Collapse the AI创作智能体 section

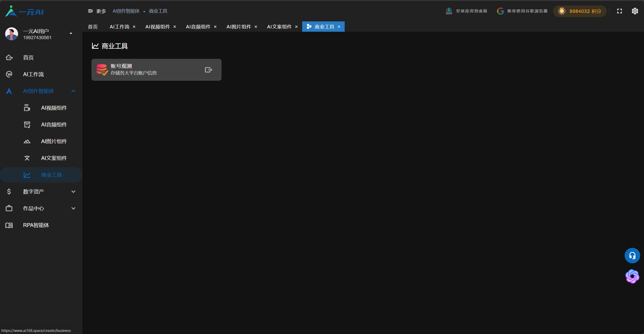click(73, 91)
